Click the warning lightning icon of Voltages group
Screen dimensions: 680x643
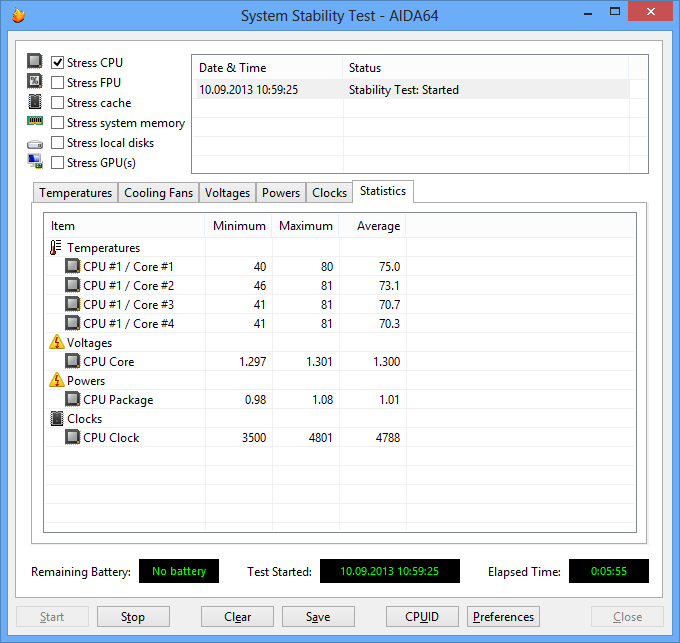pos(57,342)
